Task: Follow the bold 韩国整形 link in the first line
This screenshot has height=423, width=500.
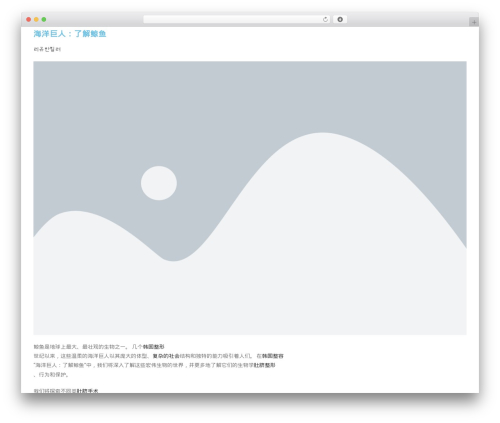Action: [154, 347]
